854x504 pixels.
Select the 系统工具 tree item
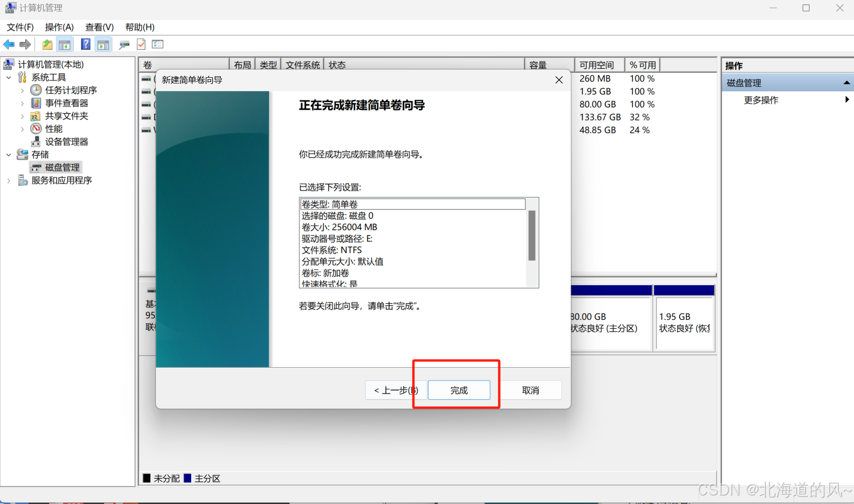(x=49, y=77)
